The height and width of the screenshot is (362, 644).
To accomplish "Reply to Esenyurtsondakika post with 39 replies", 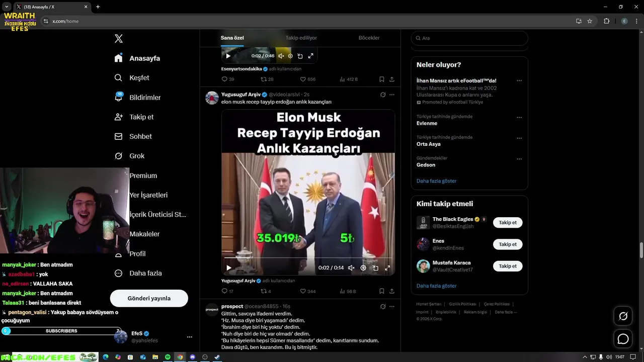I will (x=228, y=79).
